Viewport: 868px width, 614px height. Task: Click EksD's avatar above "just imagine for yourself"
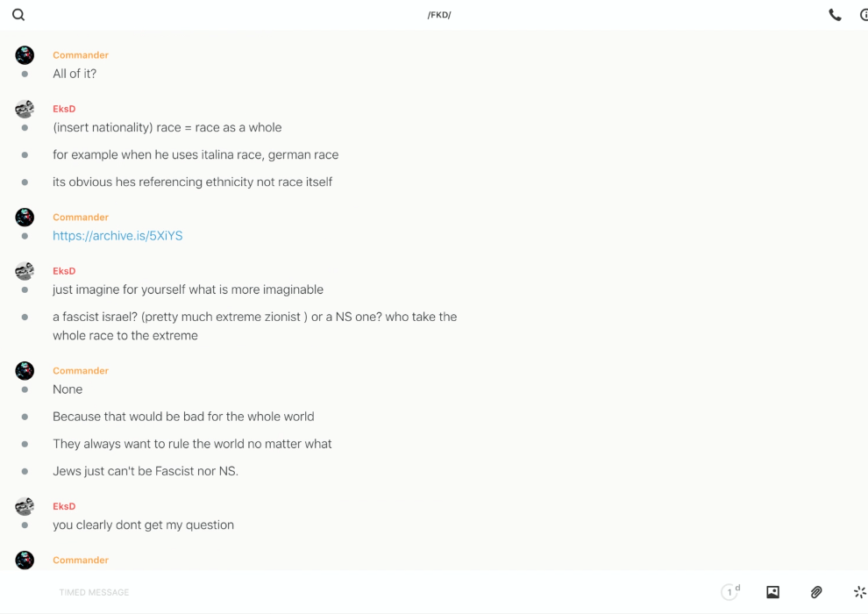pyautogui.click(x=25, y=271)
